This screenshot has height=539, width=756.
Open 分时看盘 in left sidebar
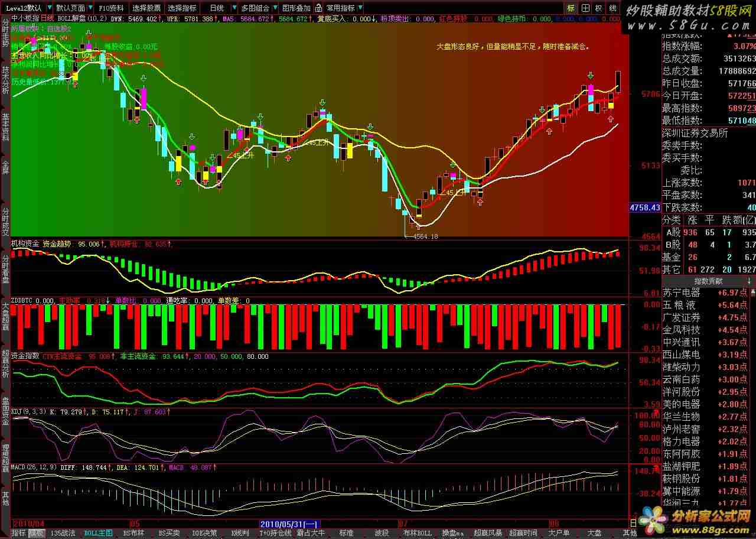[x=5, y=269]
